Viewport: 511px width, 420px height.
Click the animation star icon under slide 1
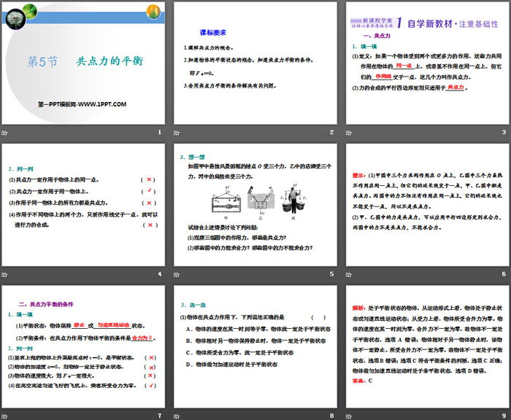click(6, 132)
